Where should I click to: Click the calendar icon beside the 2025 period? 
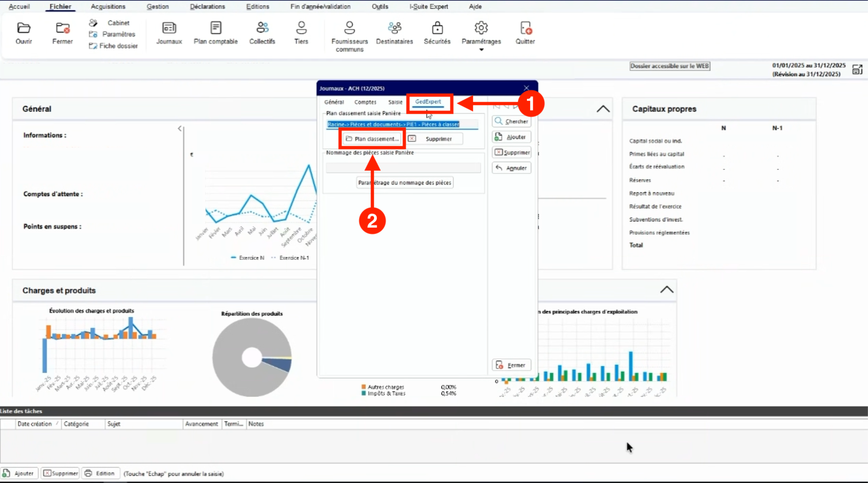click(857, 69)
